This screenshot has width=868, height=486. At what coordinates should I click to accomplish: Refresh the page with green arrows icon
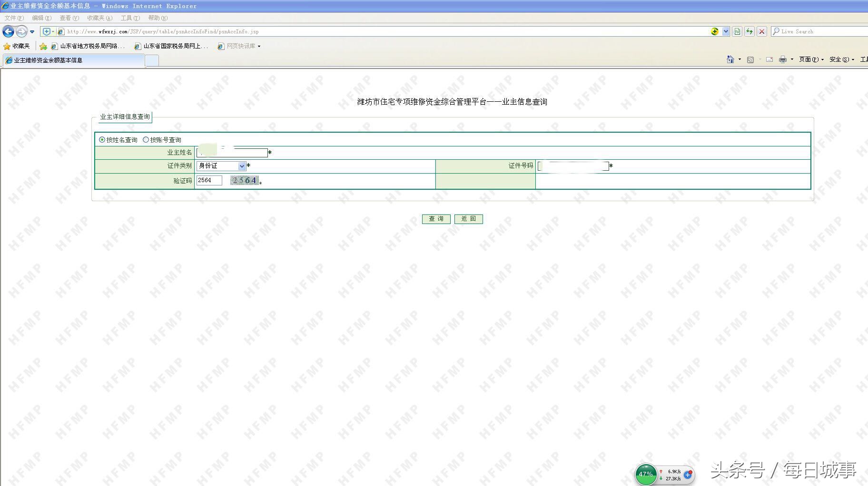pos(750,31)
